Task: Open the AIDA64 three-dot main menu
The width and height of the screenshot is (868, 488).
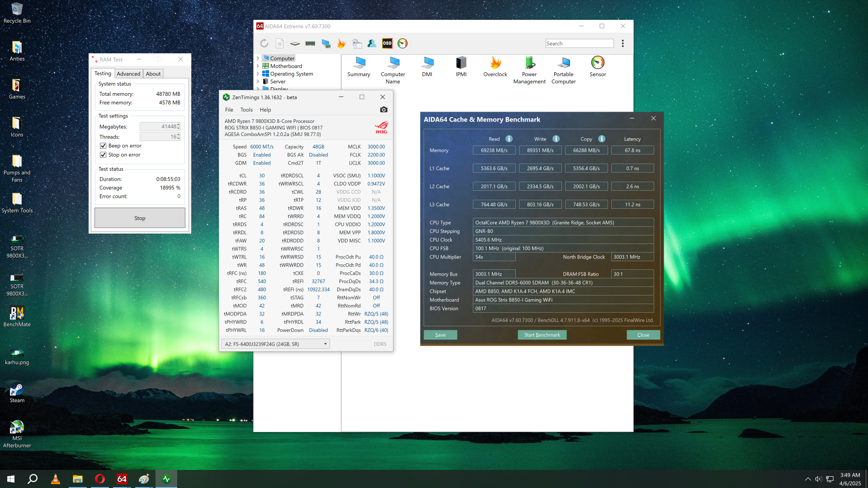Action: (623, 43)
